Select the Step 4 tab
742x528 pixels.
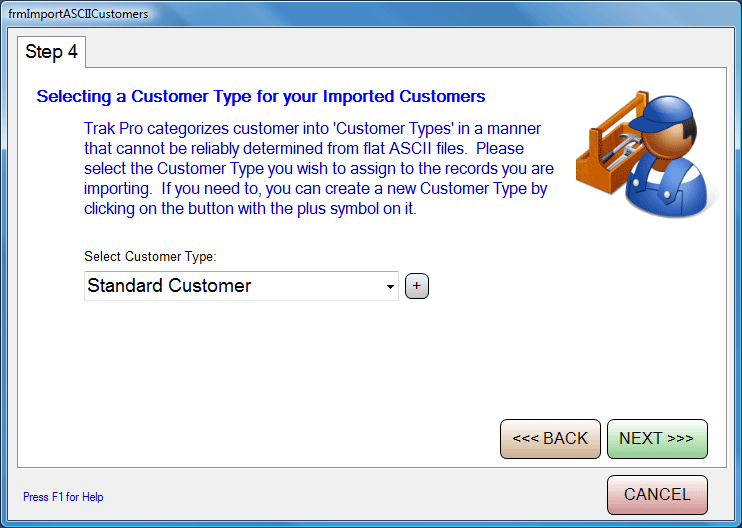[51, 52]
